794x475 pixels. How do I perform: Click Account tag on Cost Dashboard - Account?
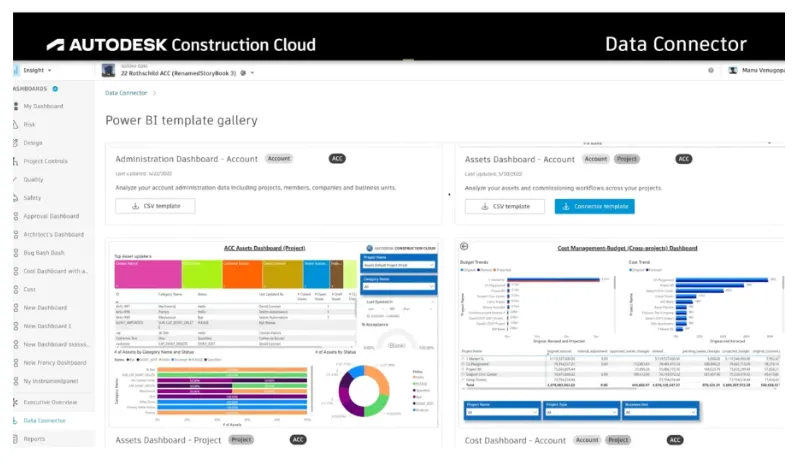point(587,440)
